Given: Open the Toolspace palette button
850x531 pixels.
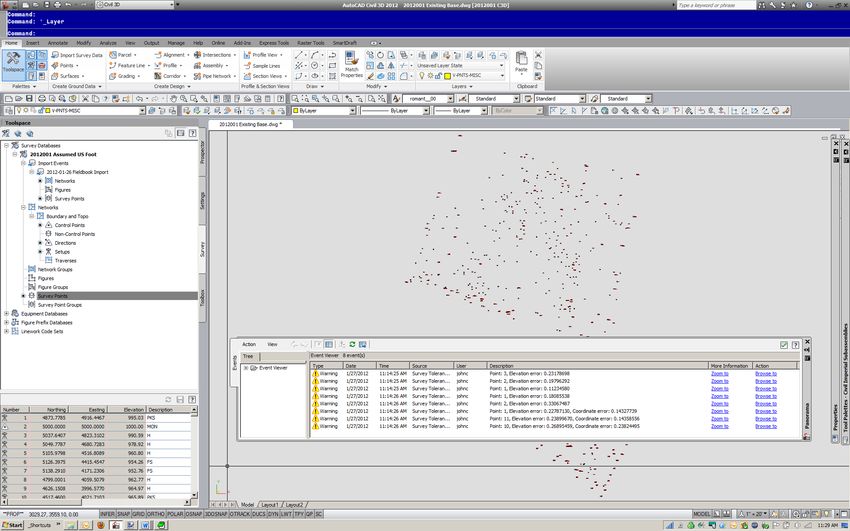Looking at the screenshot, I should [13, 63].
